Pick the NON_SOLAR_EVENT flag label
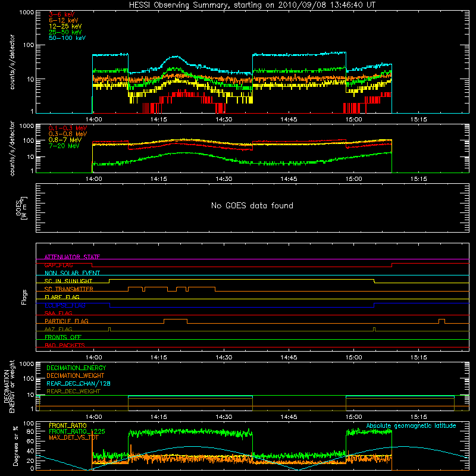Screen dimensions: 476x476 point(72,273)
